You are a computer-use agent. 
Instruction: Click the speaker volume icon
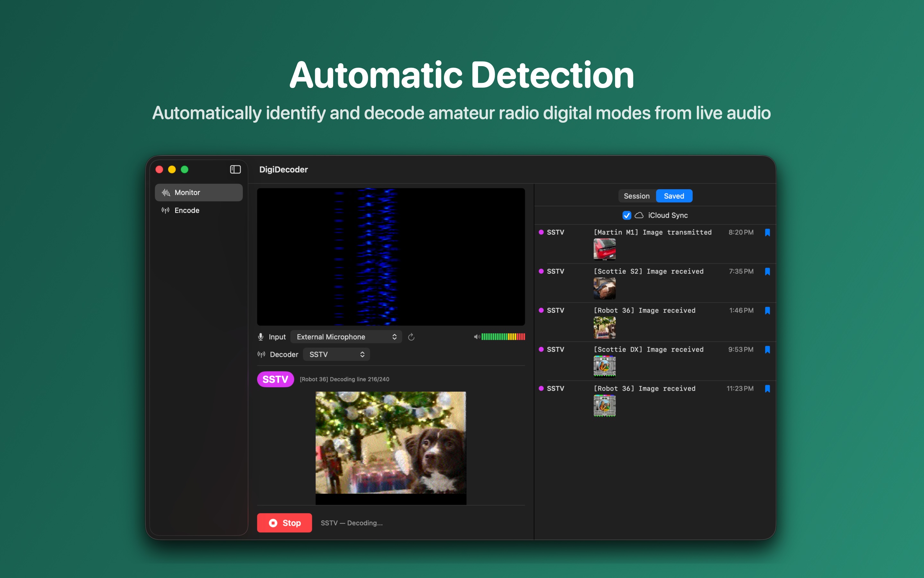(x=476, y=337)
